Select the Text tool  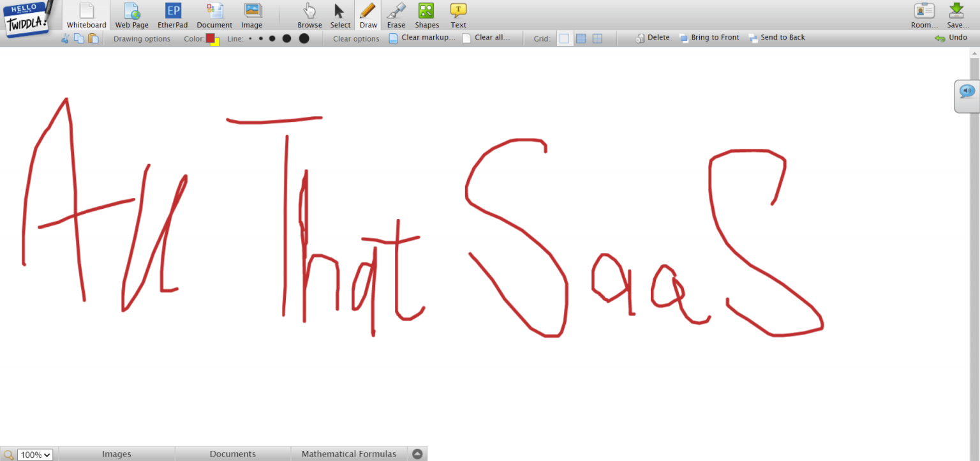point(458,15)
